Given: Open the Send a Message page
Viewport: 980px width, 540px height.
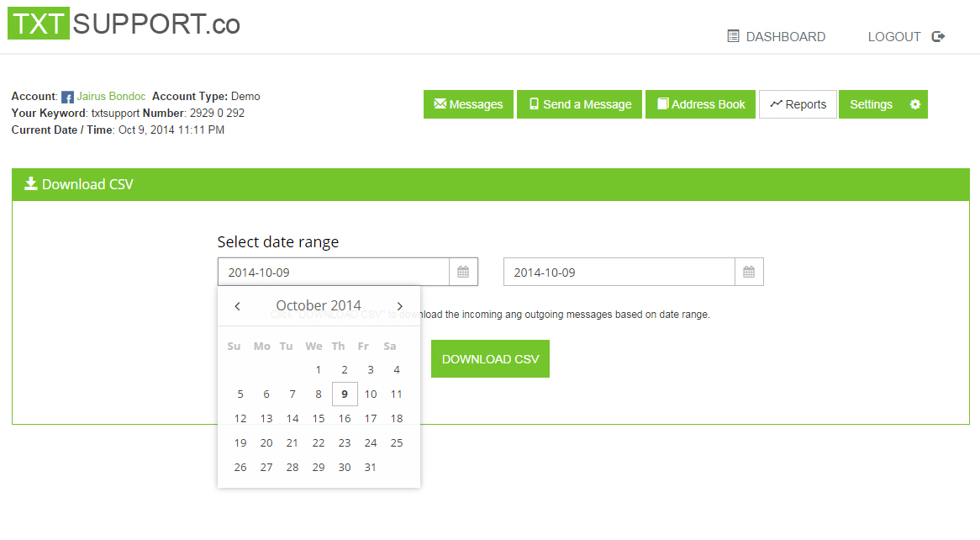Looking at the screenshot, I should coord(579,104).
